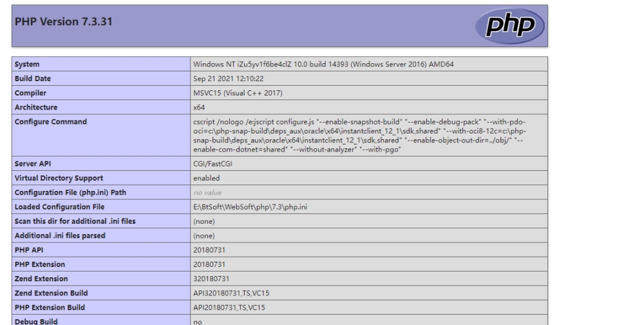The width and height of the screenshot is (644, 325).
Task: Select '(none)' in Additional .ini files parsed row
Action: tap(204, 236)
